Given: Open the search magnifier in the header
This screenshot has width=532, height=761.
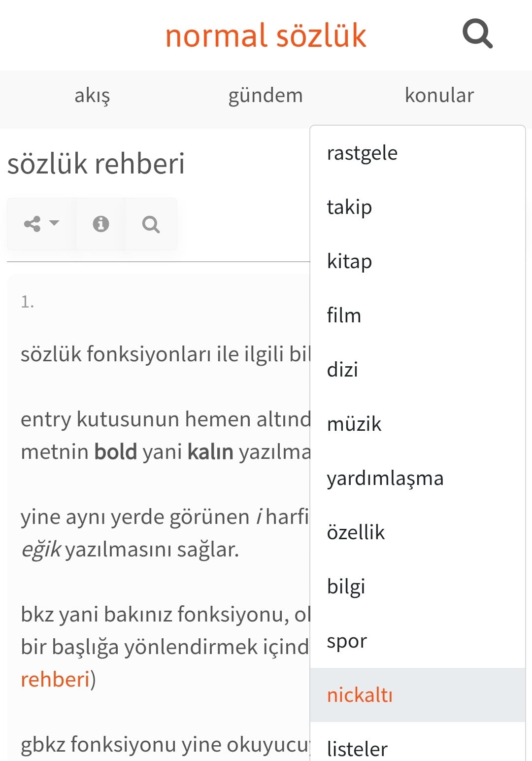Looking at the screenshot, I should click(x=477, y=34).
